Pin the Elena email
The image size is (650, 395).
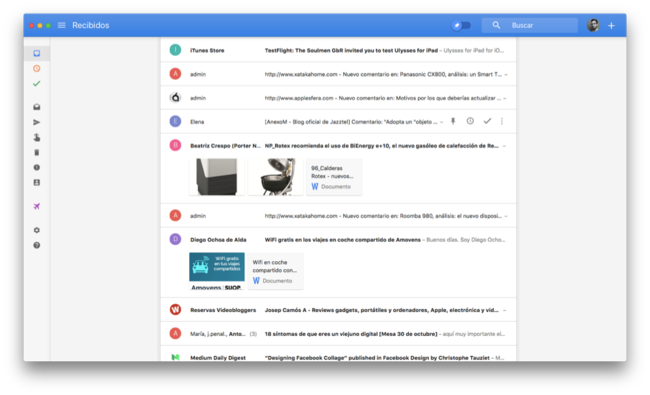[x=453, y=121]
